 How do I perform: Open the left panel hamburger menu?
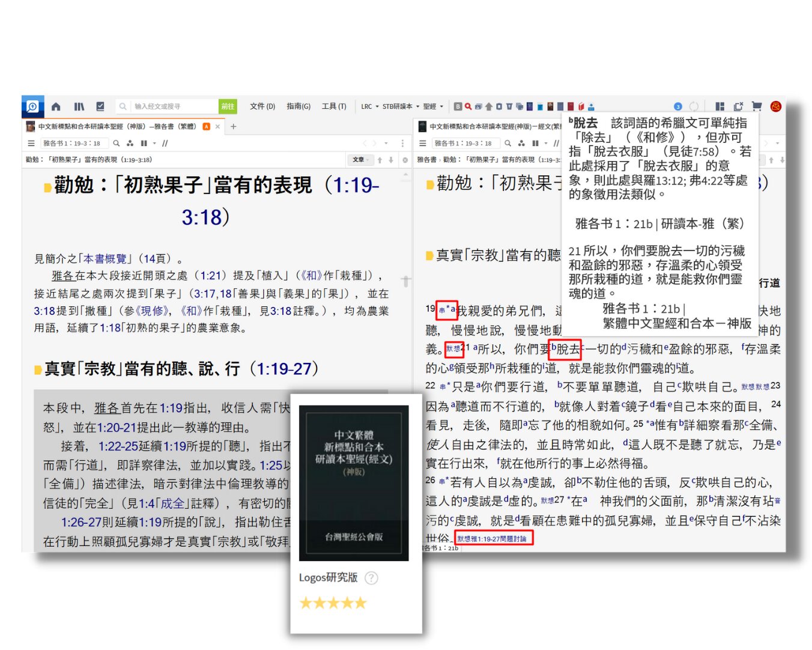31,144
